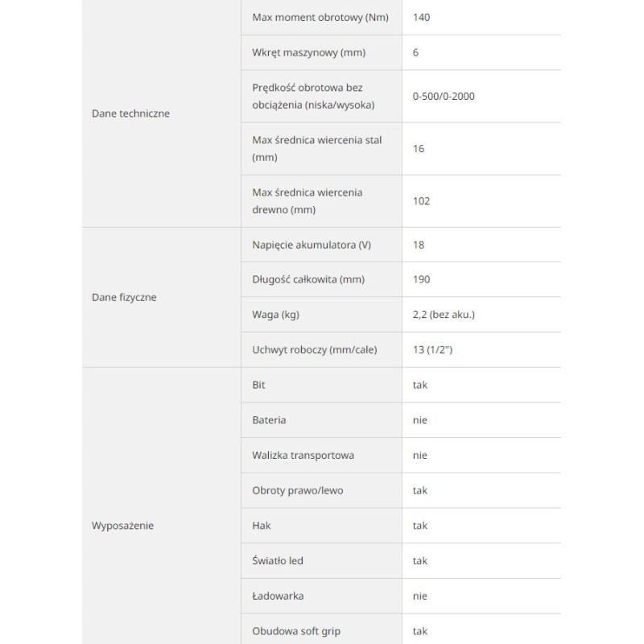This screenshot has height=644, width=644.
Task: Select the Dane fizyczne group cell
Action: [x=124, y=297]
